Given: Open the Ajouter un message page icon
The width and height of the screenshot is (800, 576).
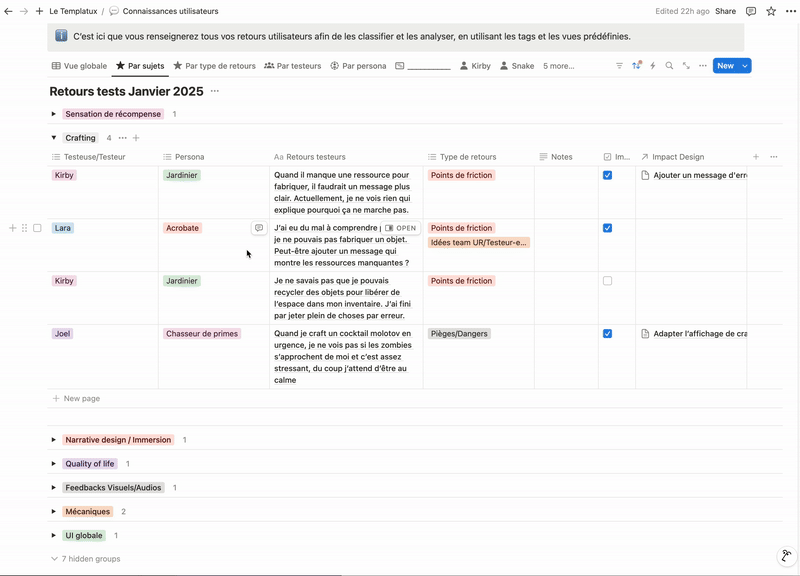Looking at the screenshot, I should pos(645,175).
